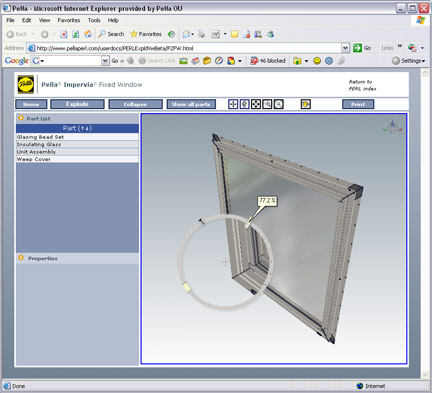Sort by the Part column header
432x393 pixels.
pyautogui.click(x=77, y=128)
